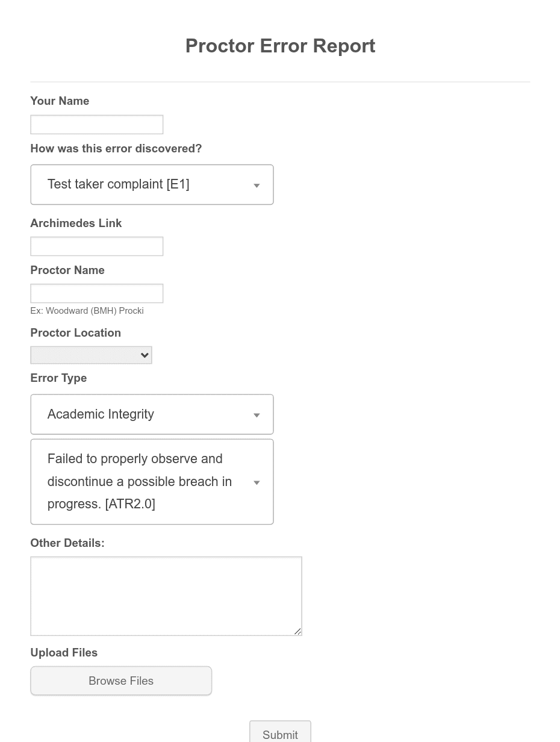Grab the textarea resize handle corner
This screenshot has height=742, width=560.
pyautogui.click(x=297, y=631)
